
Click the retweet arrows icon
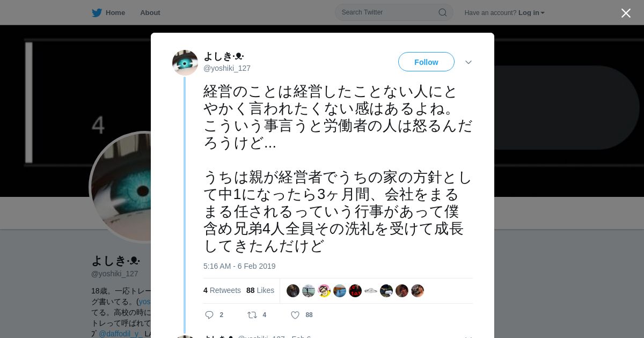point(252,315)
